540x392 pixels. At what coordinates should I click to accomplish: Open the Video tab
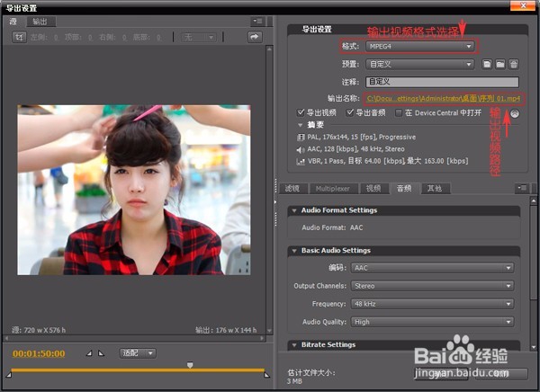[x=373, y=188]
